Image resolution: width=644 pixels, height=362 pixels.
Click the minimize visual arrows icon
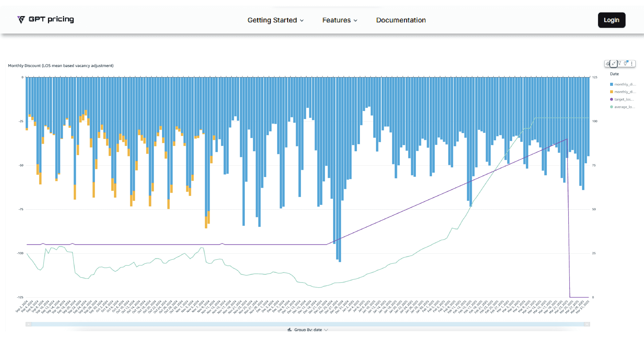click(613, 64)
